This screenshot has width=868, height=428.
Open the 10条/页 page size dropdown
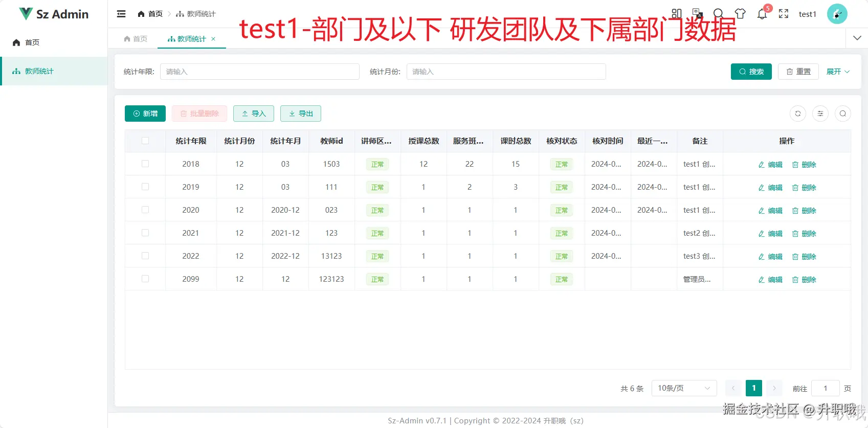point(684,388)
